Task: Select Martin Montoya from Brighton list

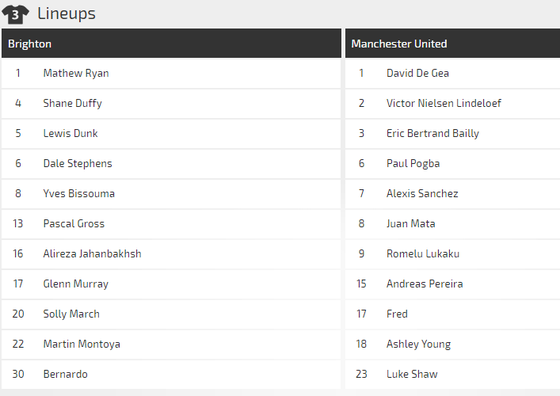Action: point(81,344)
